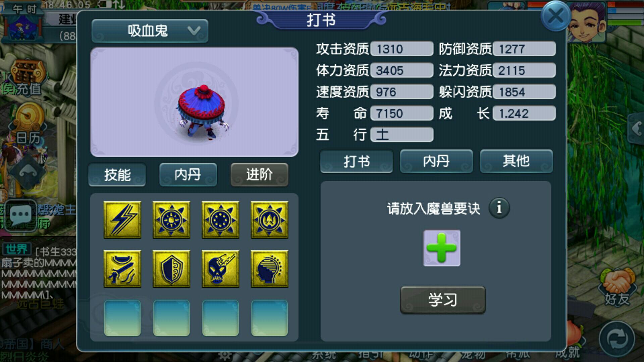Viewport: 644px width, 362px height.
Task: Expand the 吸血鬼 pet dropdown
Action: [x=150, y=31]
